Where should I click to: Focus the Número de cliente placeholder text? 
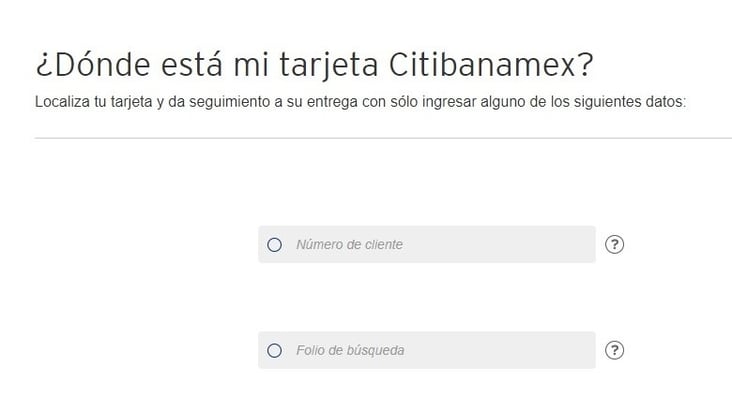click(x=349, y=244)
